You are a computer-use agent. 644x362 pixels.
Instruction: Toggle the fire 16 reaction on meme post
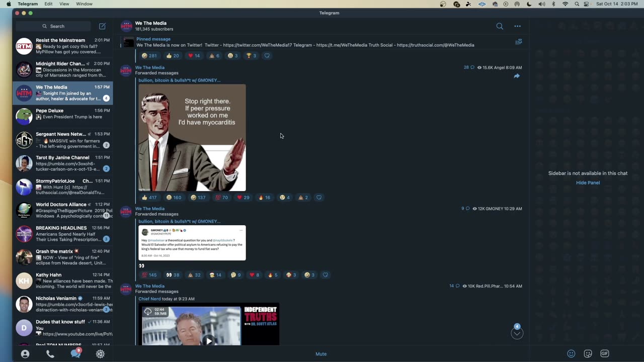(x=265, y=198)
